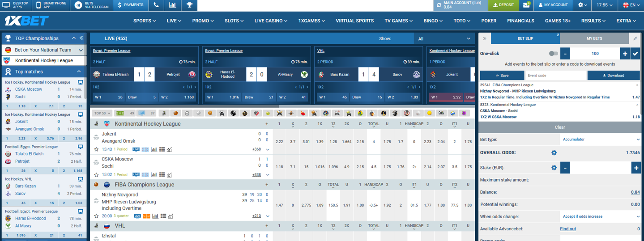Image resolution: width=644 pixels, height=241 pixels.
Task: Click the green DEPOSIT button
Action: click(503, 5)
